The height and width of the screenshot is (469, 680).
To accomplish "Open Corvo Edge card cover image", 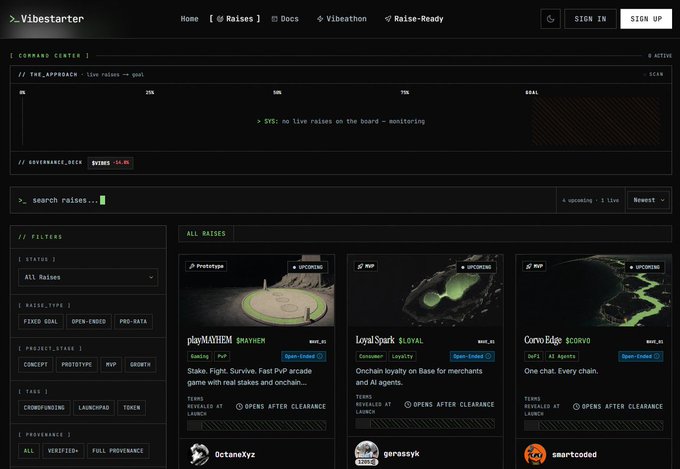I will pos(594,290).
